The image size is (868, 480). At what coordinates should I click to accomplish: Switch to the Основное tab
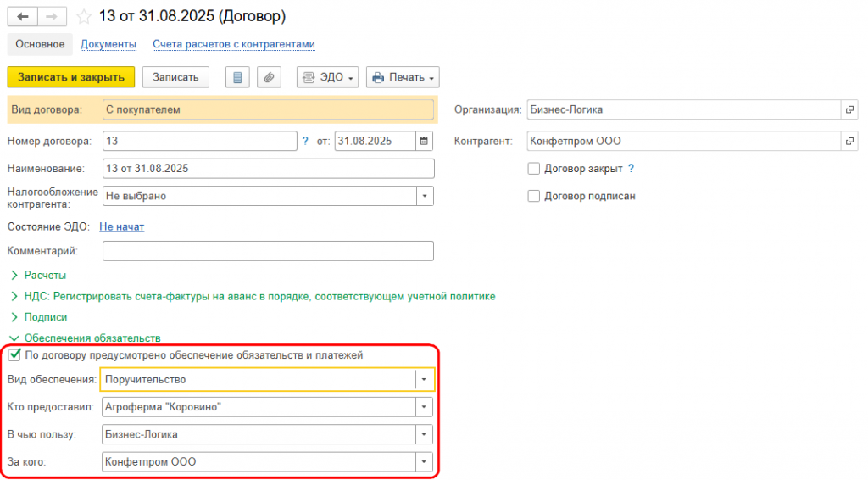pos(40,44)
